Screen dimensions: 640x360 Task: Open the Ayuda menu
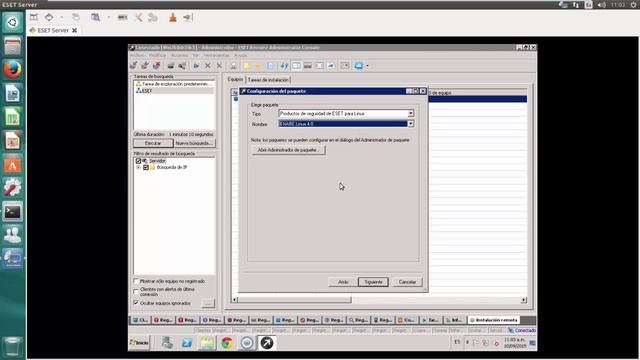click(240, 55)
